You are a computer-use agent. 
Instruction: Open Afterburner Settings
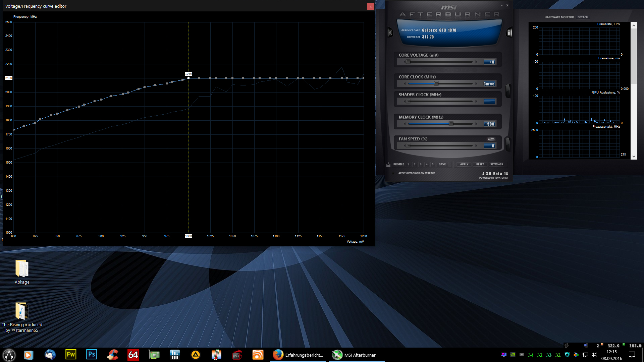pyautogui.click(x=496, y=164)
